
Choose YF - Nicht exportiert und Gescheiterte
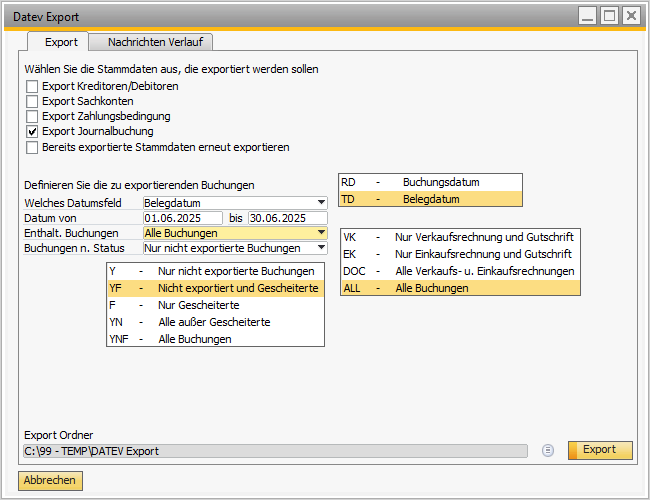point(215,288)
